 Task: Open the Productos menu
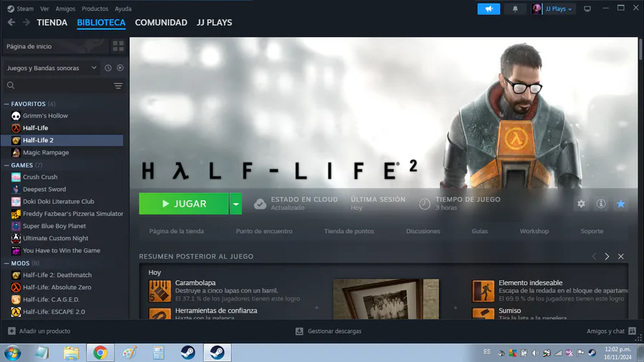pos(95,9)
